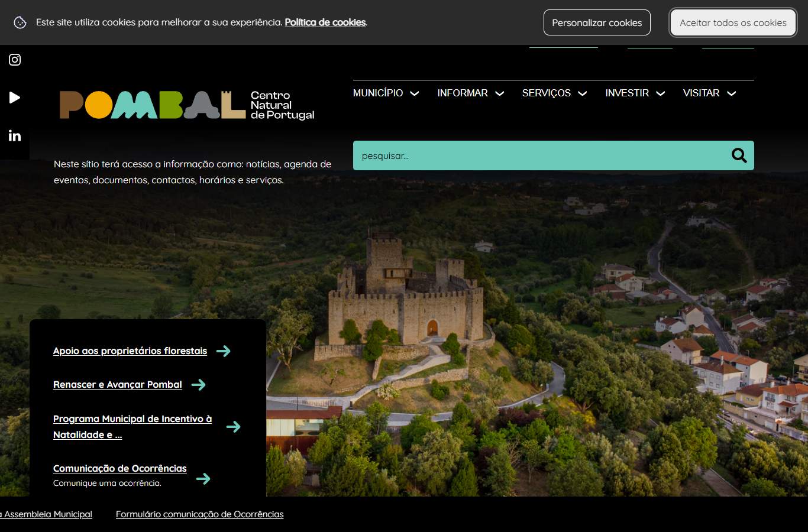This screenshot has height=532, width=808.
Task: Open Apoio aos proprietários florestais link
Action: [x=130, y=351]
